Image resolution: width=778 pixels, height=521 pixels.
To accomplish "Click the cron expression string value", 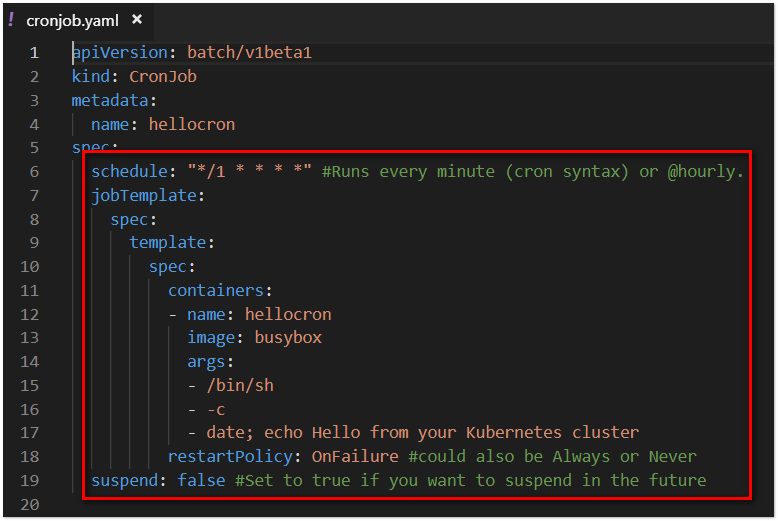I will tap(250, 171).
